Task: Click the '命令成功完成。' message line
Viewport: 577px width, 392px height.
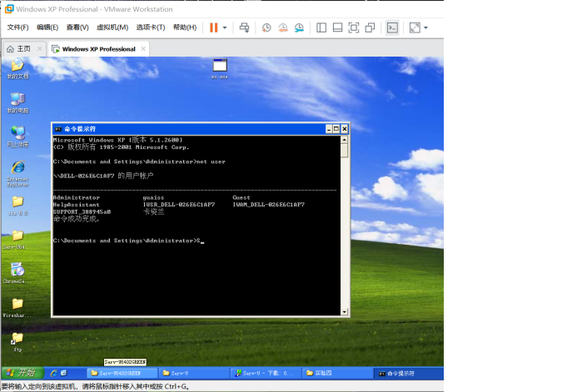Action: [x=76, y=219]
